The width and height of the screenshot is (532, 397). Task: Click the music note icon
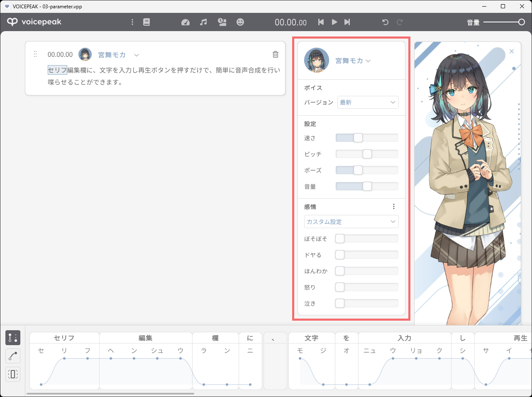click(203, 22)
